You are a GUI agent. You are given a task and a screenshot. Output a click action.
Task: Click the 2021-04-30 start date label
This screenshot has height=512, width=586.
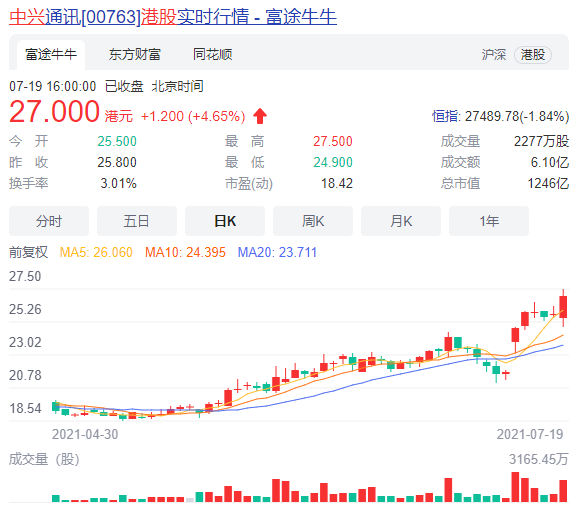point(85,434)
